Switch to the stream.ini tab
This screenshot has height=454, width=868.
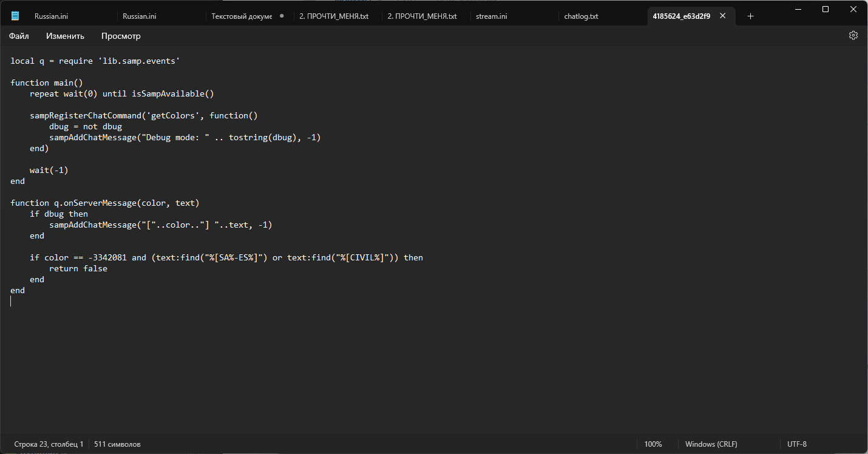point(492,16)
